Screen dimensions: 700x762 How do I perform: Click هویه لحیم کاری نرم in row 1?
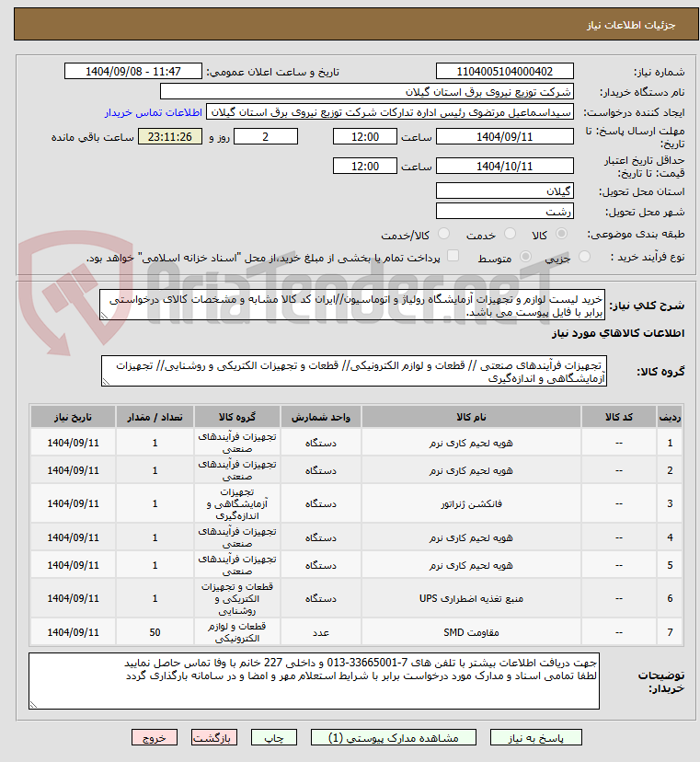point(471,444)
